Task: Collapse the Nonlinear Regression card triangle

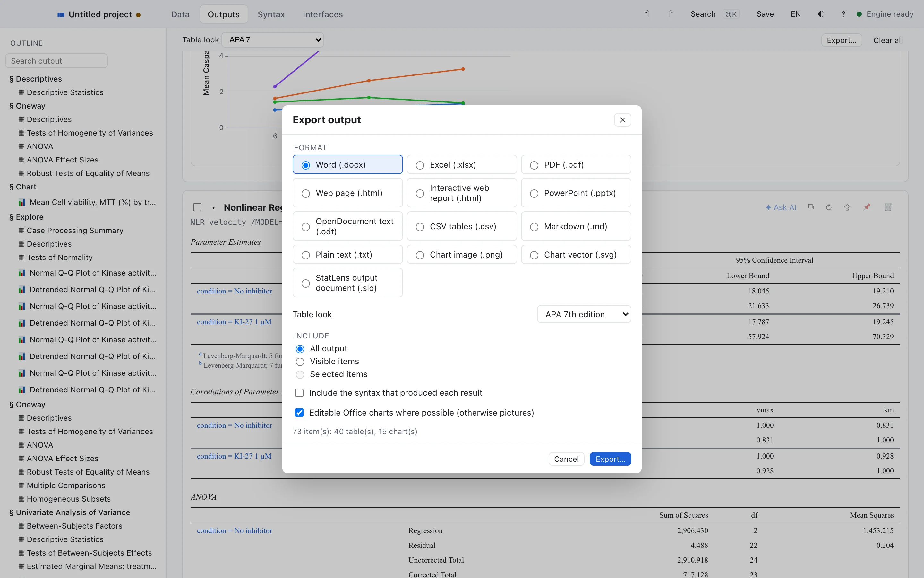Action: point(213,207)
